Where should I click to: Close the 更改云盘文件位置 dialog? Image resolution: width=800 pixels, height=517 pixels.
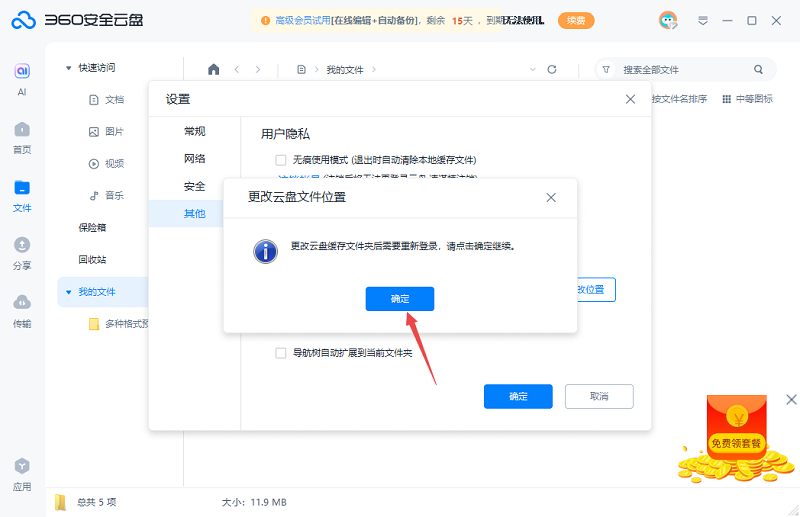[x=551, y=198]
